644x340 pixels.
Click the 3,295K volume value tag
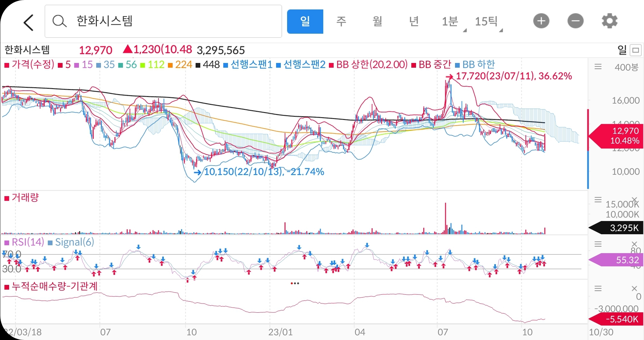pyautogui.click(x=616, y=228)
